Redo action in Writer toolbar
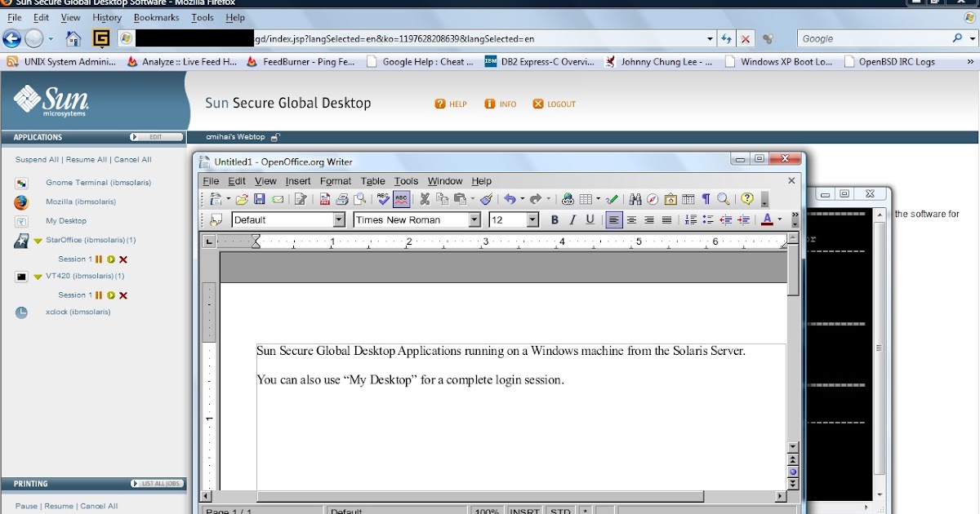Screen dimensions: 980x514 [536, 199]
